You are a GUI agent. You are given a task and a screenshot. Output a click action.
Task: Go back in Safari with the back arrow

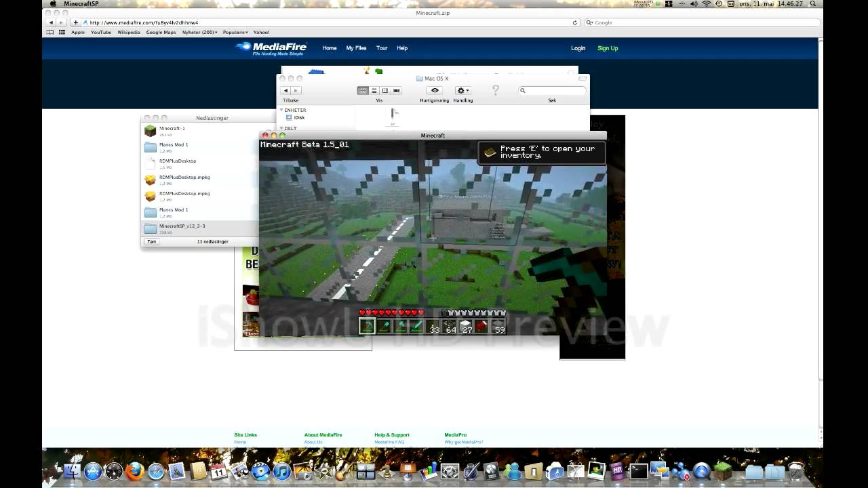[51, 22]
